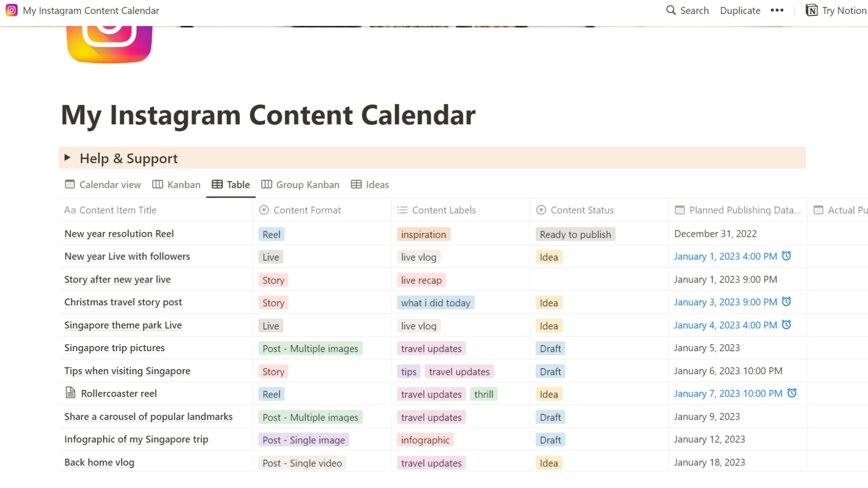Expand the Help & Support section
This screenshot has width=868, height=488.
pos(67,158)
